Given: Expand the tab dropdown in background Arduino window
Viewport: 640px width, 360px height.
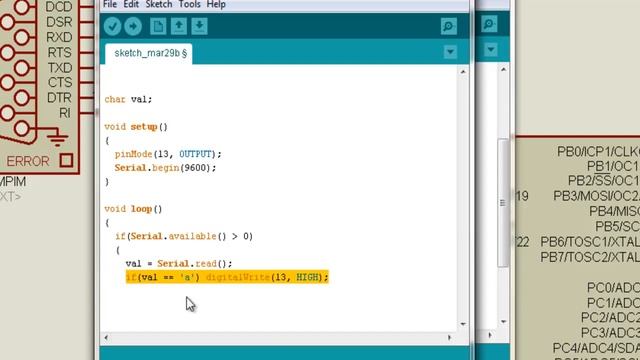Looking at the screenshot, I should pyautogui.click(x=491, y=50).
